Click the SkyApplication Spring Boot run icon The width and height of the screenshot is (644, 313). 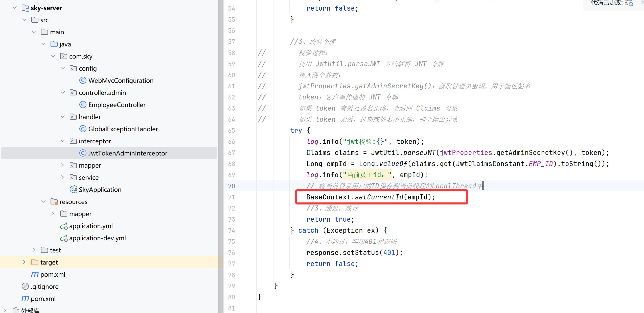(x=74, y=190)
